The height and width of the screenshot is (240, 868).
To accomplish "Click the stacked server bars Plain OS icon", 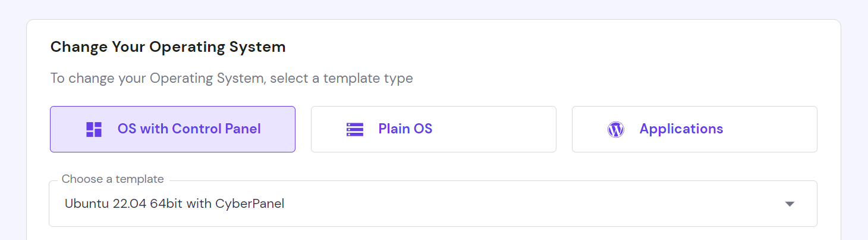I will pos(355,129).
